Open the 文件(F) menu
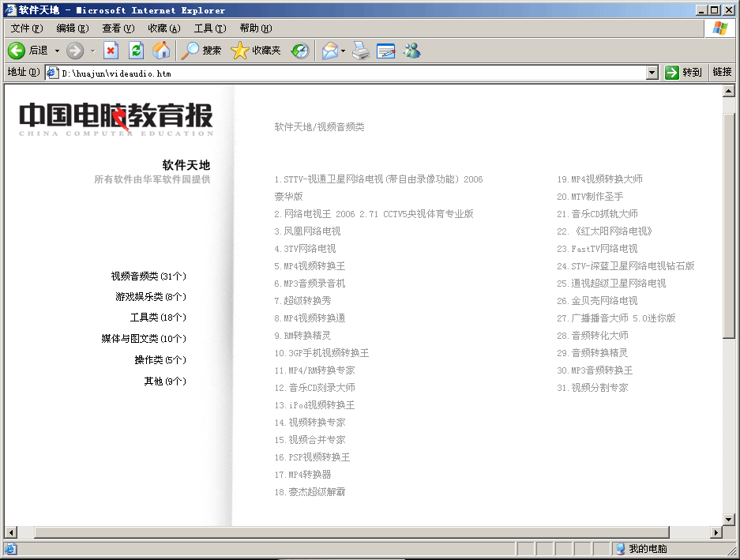 [x=27, y=28]
